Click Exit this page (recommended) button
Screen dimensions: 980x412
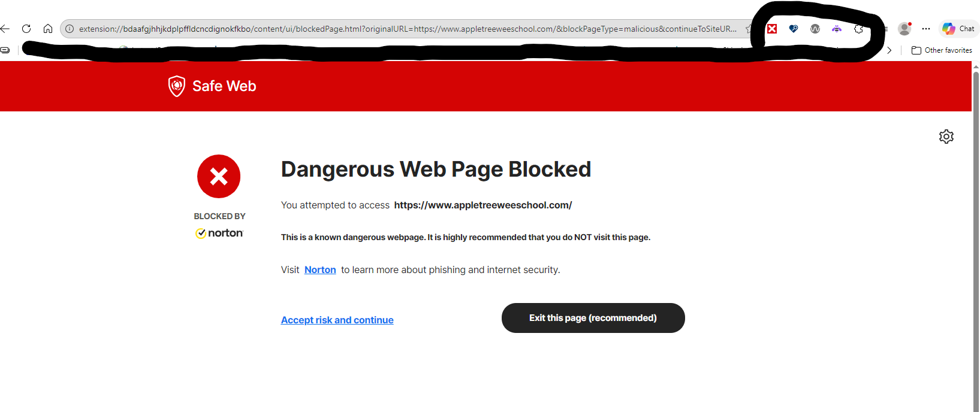point(593,318)
